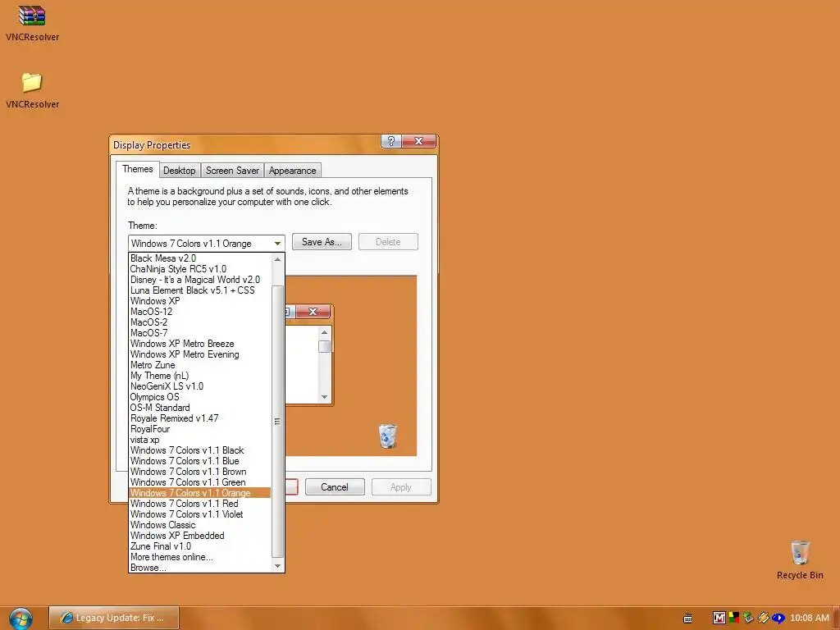Select Royale Remixed v1.47 theme
This screenshot has height=630, width=840.
click(x=200, y=418)
